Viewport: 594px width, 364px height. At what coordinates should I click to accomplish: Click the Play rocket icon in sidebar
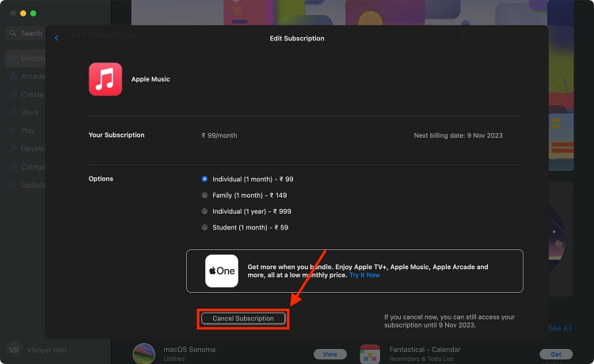13,131
